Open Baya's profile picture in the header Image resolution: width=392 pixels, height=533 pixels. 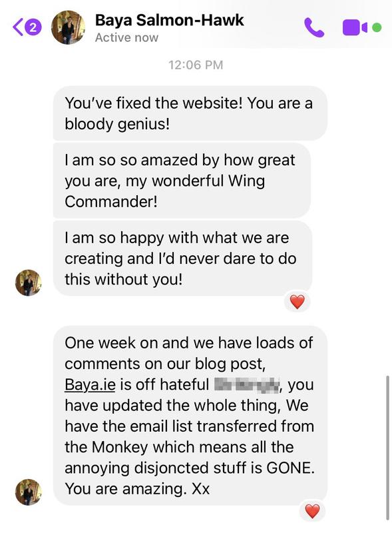coord(68,27)
